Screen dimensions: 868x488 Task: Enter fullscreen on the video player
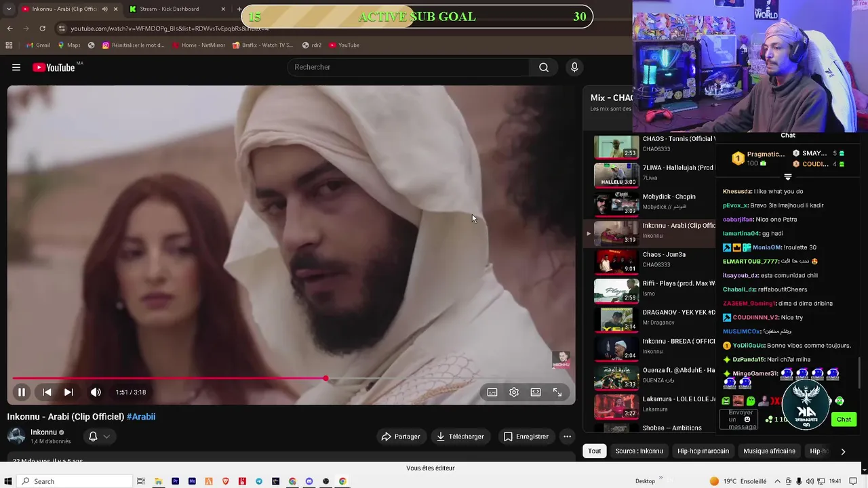557,392
